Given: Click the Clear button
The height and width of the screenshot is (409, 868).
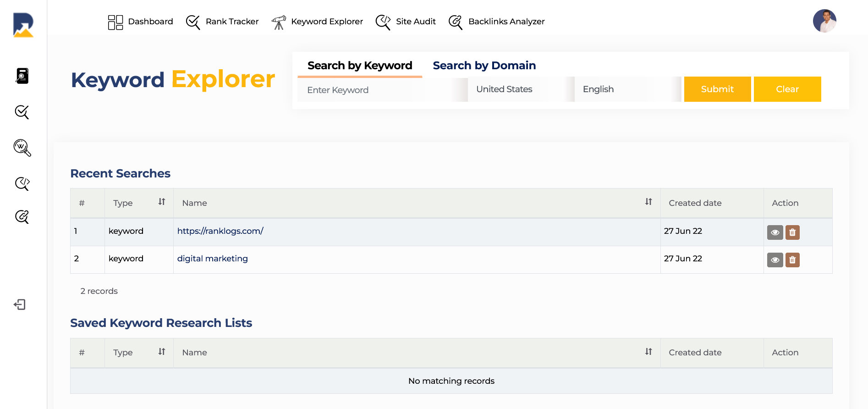Looking at the screenshot, I should pyautogui.click(x=787, y=89).
